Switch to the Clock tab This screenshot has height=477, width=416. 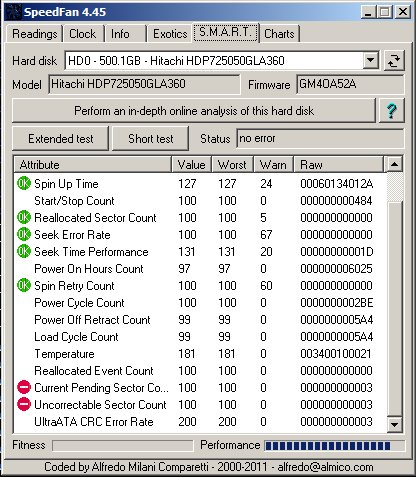point(83,34)
